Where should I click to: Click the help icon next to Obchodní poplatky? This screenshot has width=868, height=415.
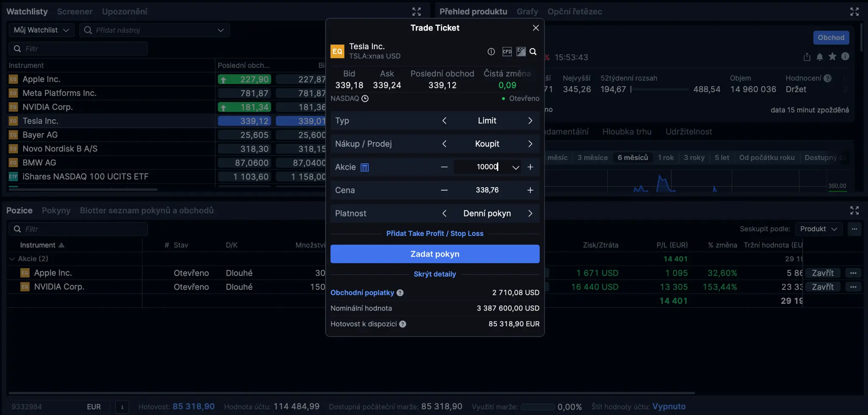[x=400, y=293]
